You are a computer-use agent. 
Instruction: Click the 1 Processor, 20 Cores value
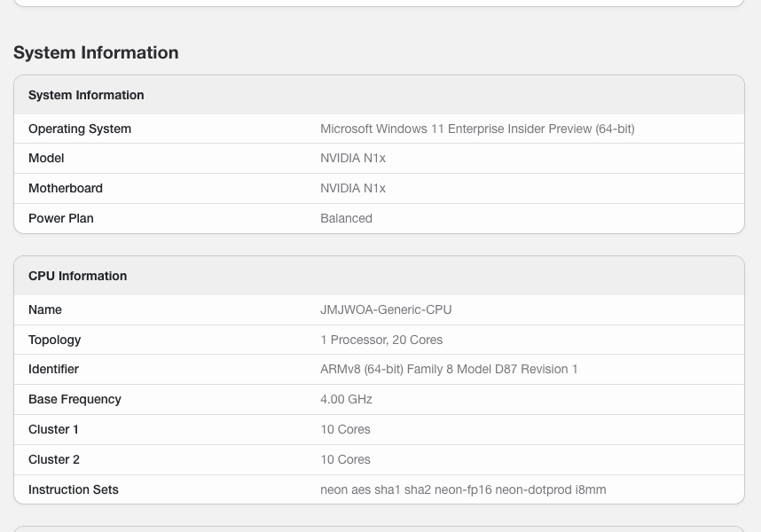click(381, 340)
